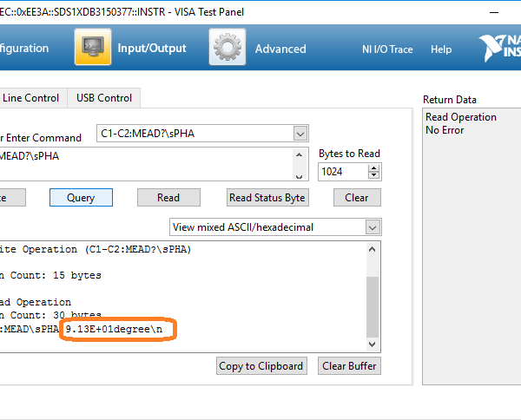Click the Clear button beside Read Status Byte
This screenshot has width=521, height=420.
click(357, 198)
